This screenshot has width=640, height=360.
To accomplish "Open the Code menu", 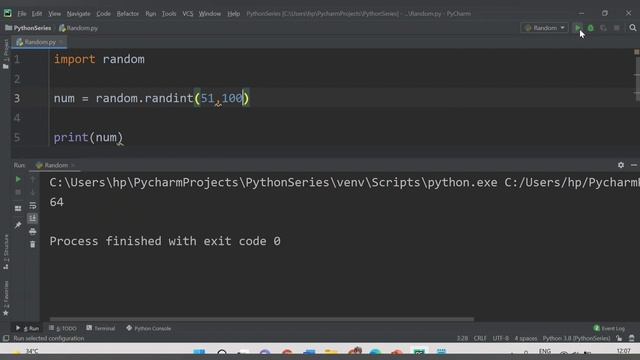I will point(103,13).
